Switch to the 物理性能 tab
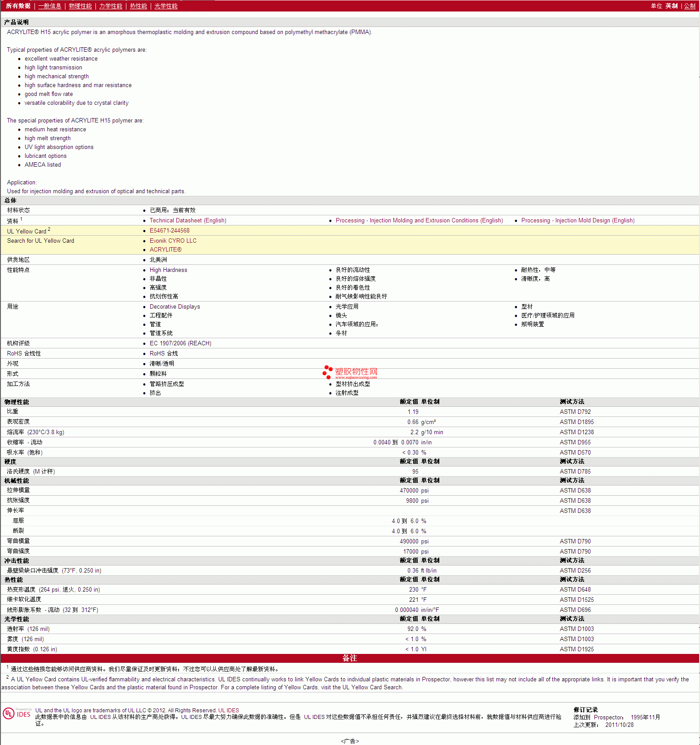700x745 pixels. [x=80, y=6]
